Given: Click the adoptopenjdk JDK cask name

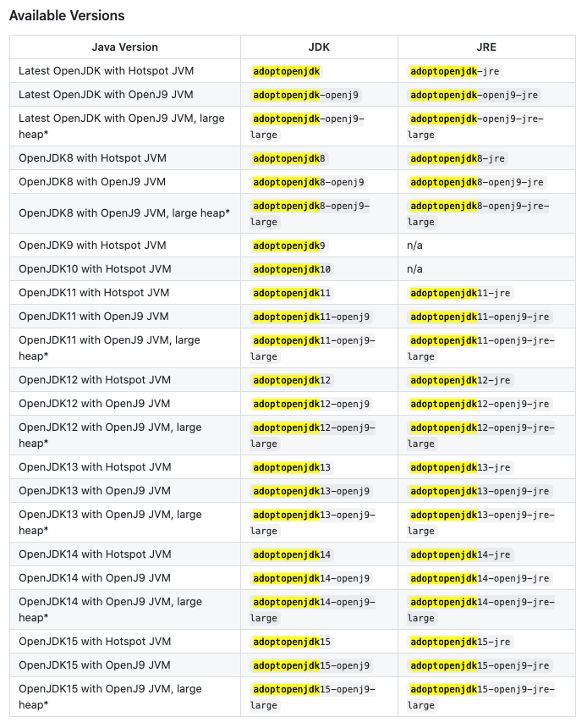Looking at the screenshot, I should coord(286,71).
